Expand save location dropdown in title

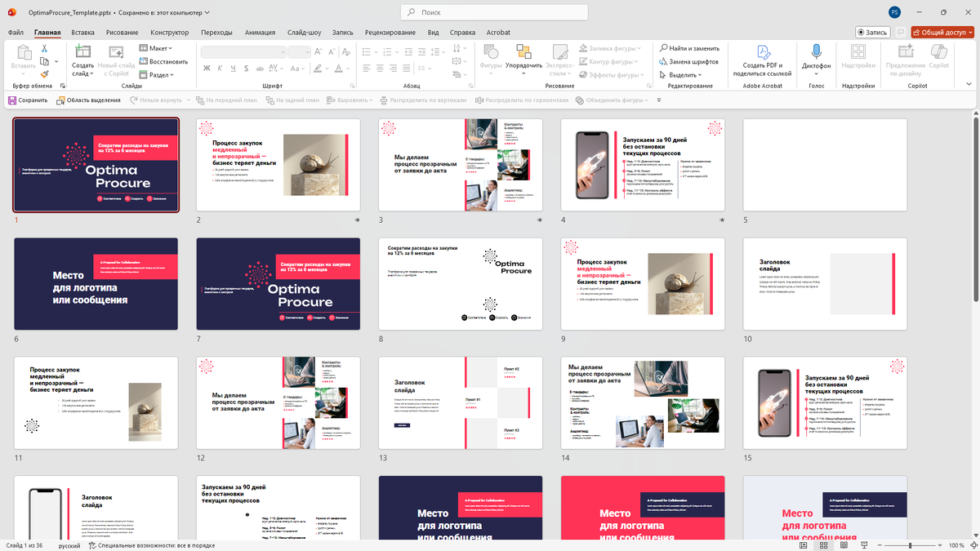(x=207, y=12)
